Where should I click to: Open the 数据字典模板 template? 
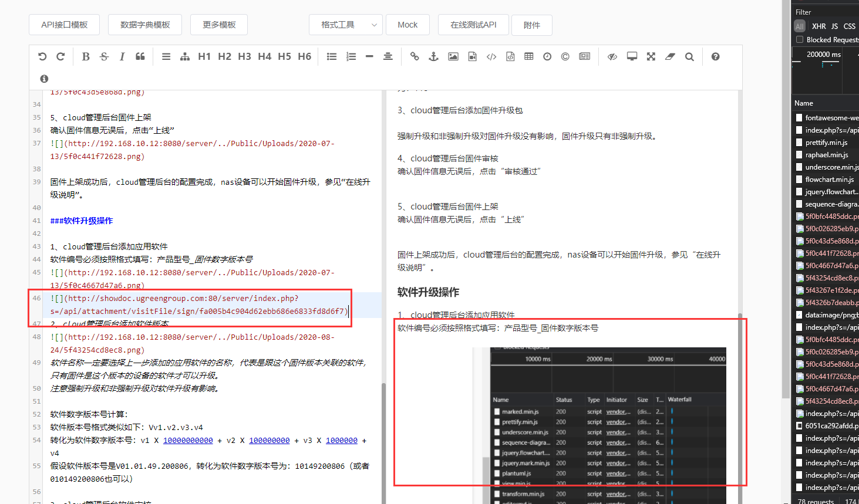145,25
